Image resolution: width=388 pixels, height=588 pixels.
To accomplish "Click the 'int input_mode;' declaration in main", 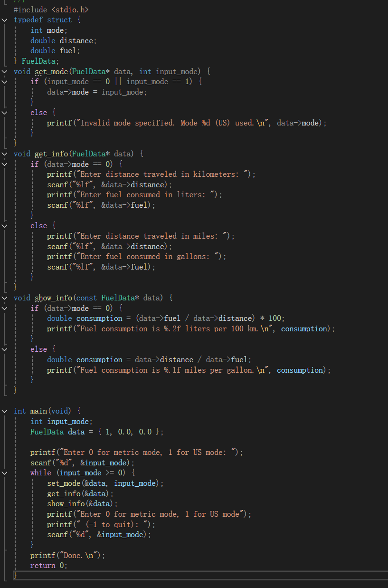I will pyautogui.click(x=61, y=421).
